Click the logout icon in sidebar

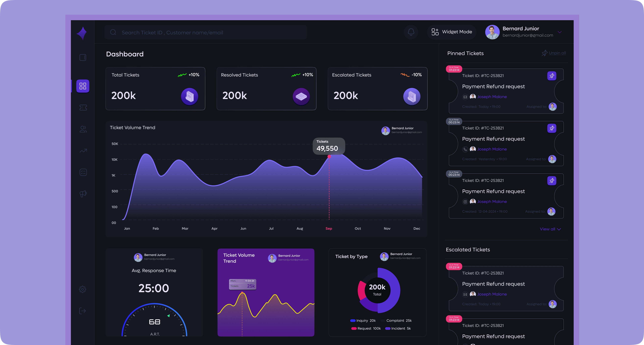pyautogui.click(x=83, y=311)
